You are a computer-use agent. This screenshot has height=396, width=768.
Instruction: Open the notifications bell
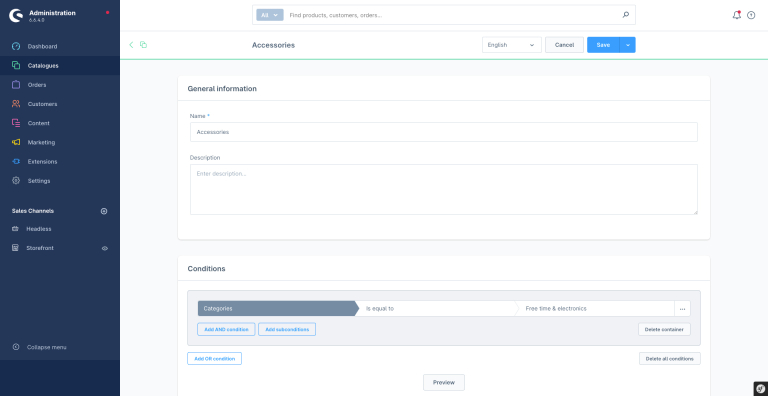tap(736, 15)
